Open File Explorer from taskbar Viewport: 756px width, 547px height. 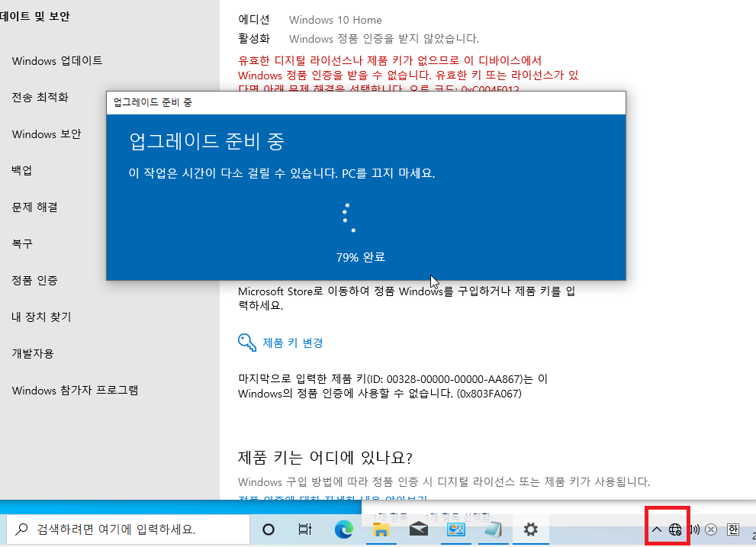381,529
